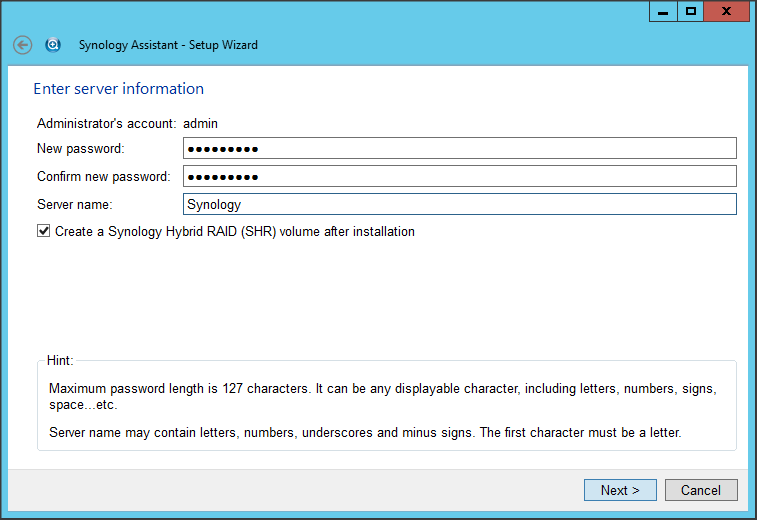The height and width of the screenshot is (520, 757).
Task: Select the Server name text box
Action: tap(460, 204)
